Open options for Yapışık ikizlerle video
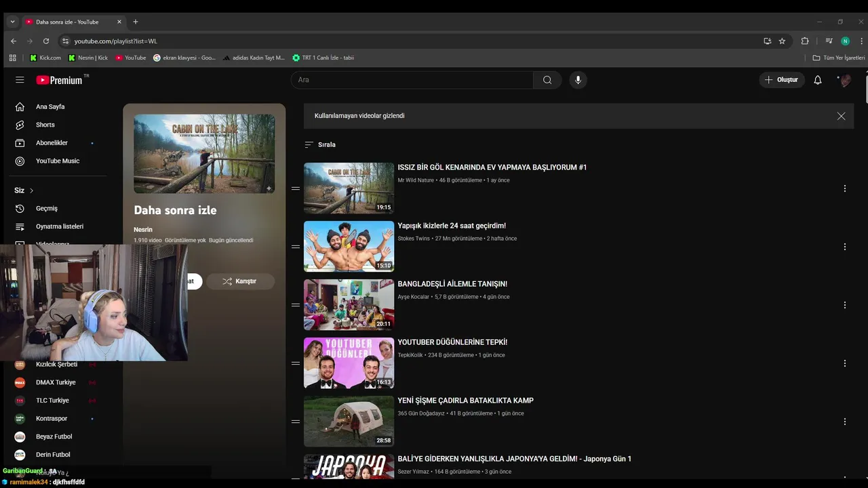This screenshot has width=868, height=488. coord(845,247)
